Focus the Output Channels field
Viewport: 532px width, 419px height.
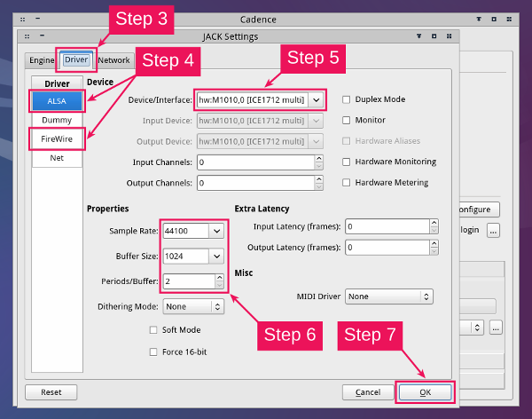point(256,183)
